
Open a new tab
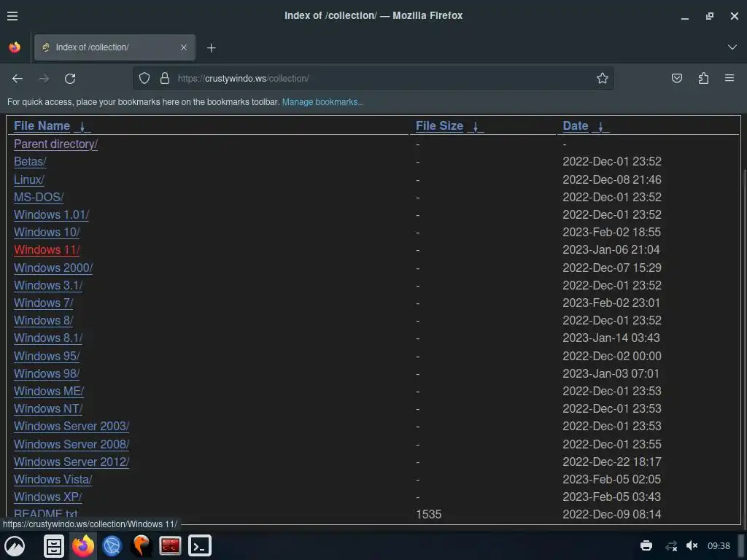[212, 47]
